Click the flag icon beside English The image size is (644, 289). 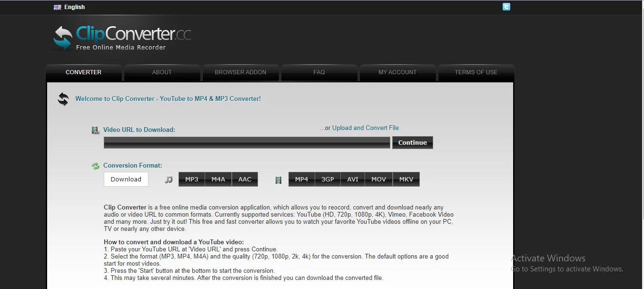coord(58,7)
